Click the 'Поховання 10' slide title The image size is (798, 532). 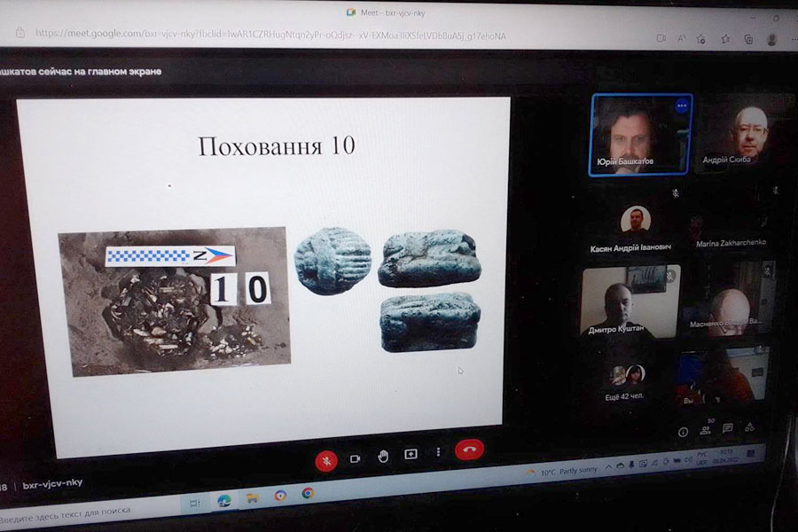tap(277, 146)
